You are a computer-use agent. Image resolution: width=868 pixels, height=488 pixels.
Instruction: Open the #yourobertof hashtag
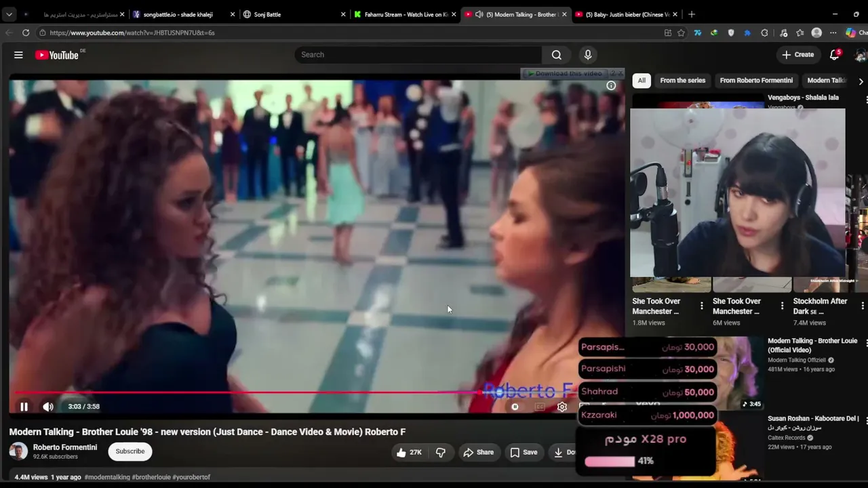[x=191, y=477]
